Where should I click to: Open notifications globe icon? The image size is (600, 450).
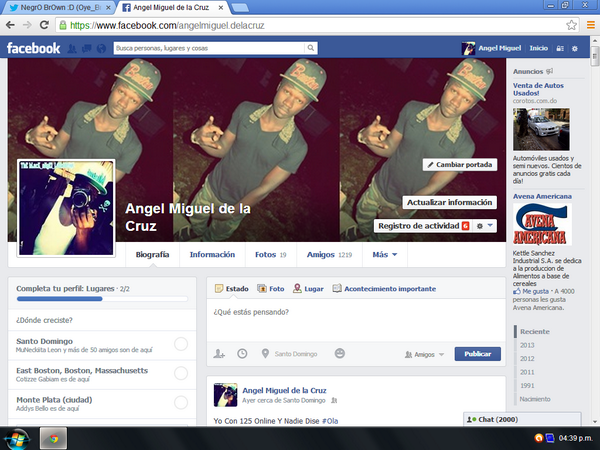point(101,49)
